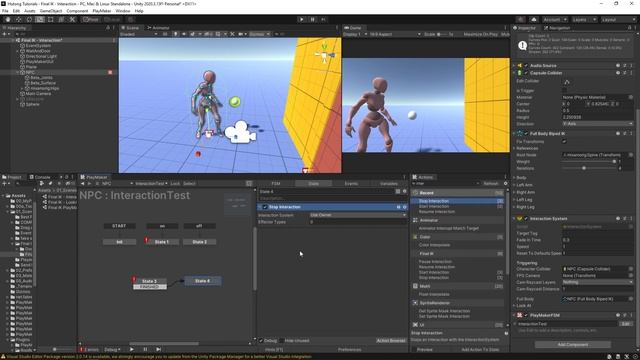Open the Interaction System Use Owner dropdown

point(358,215)
